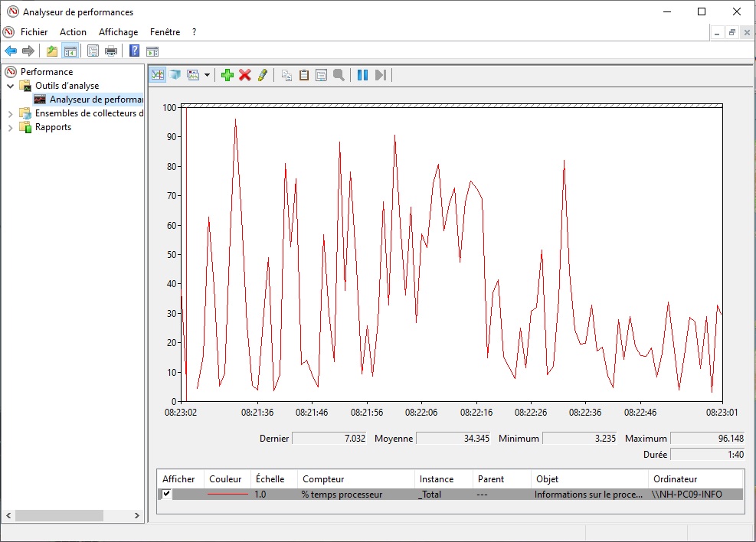Open graph Properties icon in toolbar
Viewport: 756px width, 542px height.
[322, 75]
